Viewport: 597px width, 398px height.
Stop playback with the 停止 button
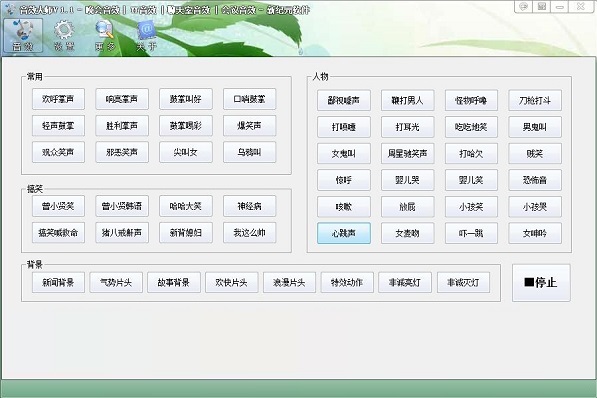point(541,283)
